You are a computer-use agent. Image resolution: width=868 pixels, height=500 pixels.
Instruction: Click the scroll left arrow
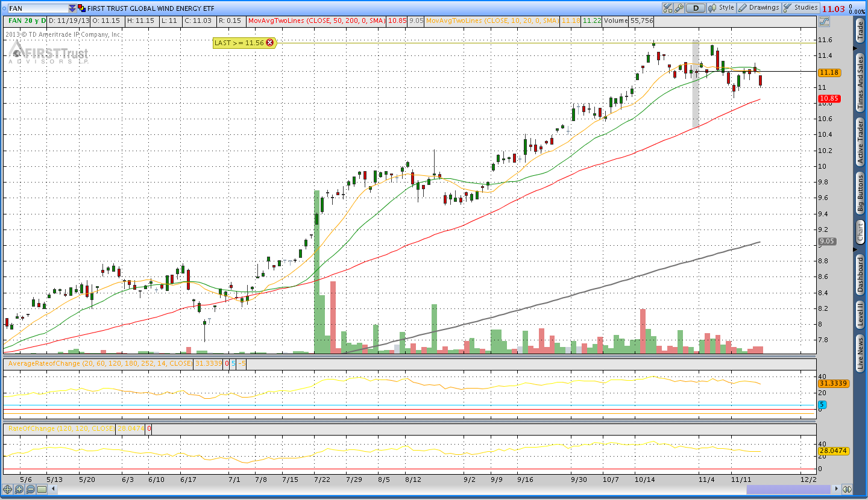(x=52, y=490)
